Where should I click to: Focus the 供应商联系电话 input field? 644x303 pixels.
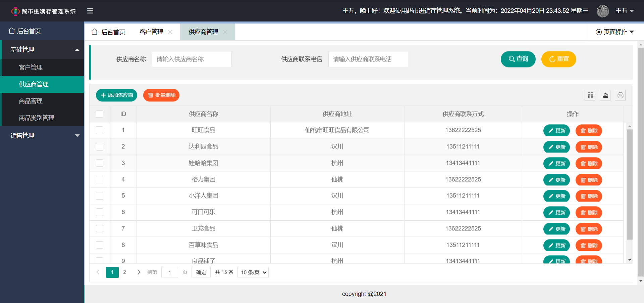[x=368, y=59]
